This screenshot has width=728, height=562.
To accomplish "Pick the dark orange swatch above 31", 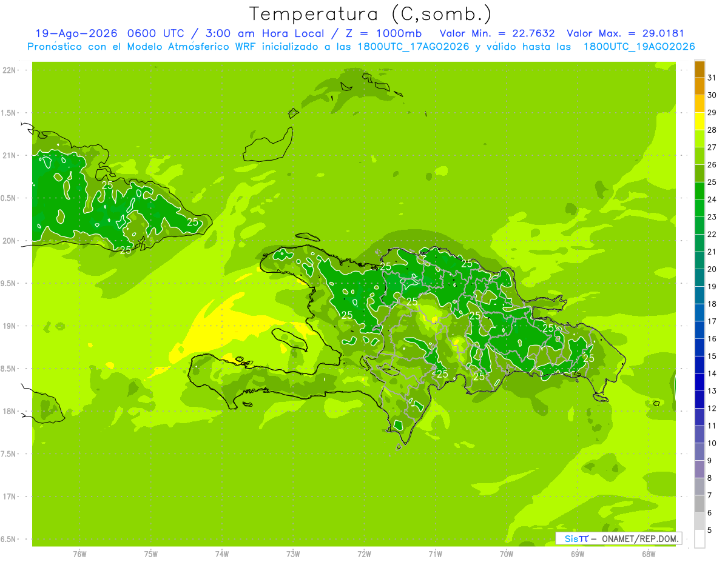I will pos(699,69).
